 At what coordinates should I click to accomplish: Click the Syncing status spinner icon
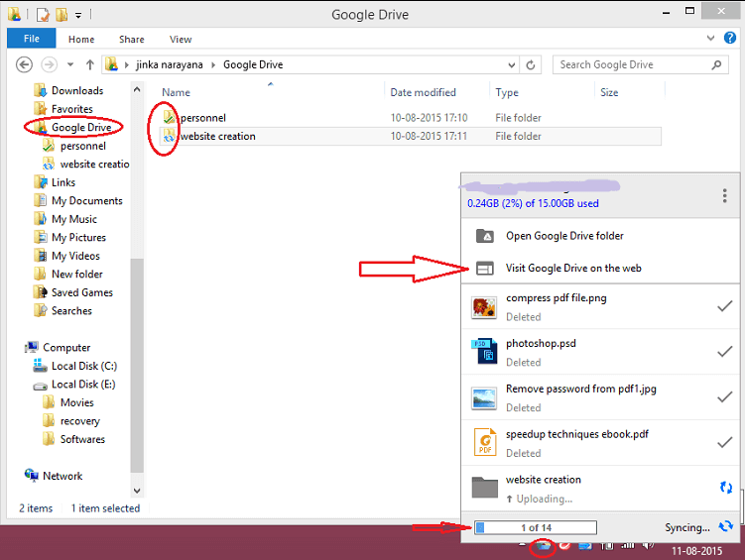tap(725, 526)
